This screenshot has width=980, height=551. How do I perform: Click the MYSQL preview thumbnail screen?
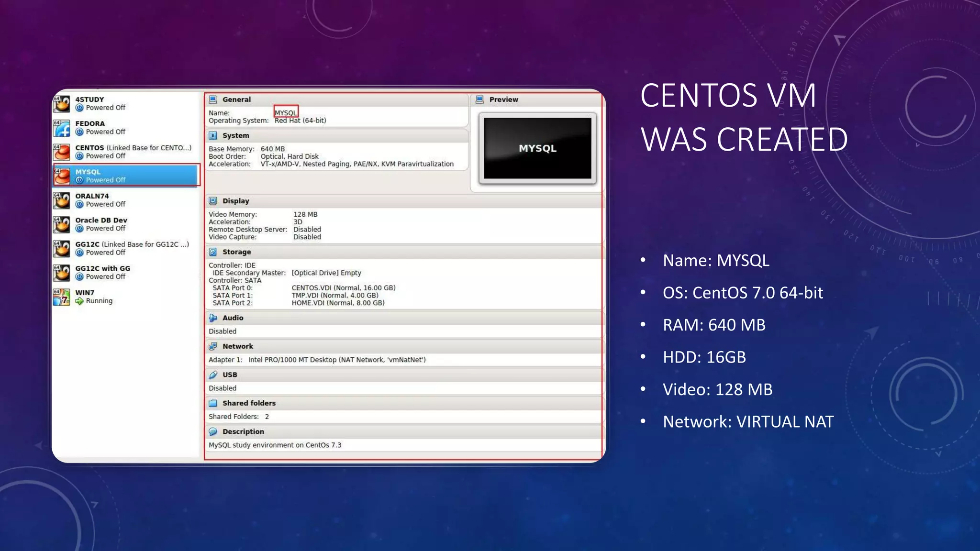click(x=537, y=148)
